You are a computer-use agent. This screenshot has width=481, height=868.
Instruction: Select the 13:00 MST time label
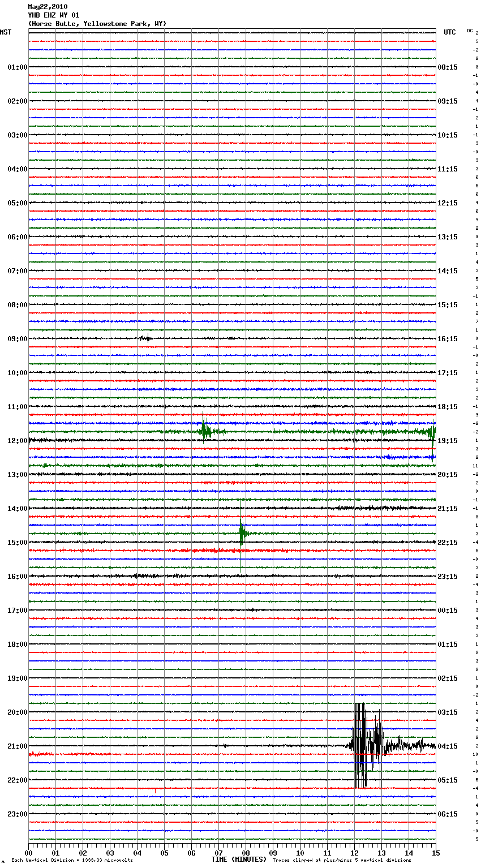(x=18, y=475)
